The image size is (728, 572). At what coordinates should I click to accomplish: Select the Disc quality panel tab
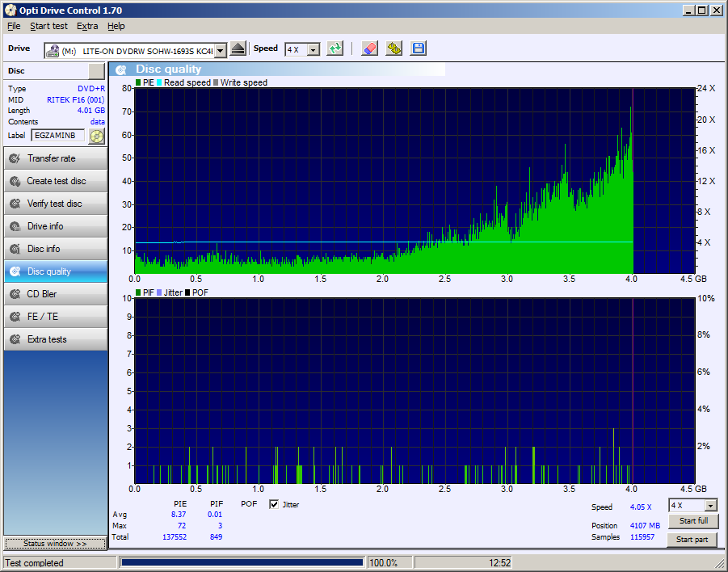tap(56, 271)
